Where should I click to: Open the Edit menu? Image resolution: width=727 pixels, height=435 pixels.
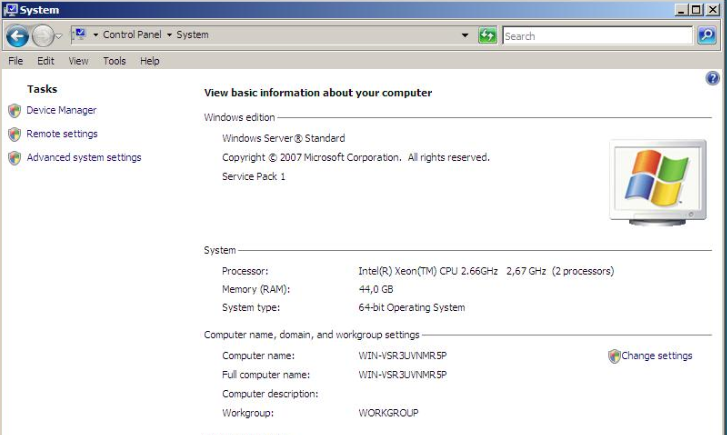coord(45,61)
